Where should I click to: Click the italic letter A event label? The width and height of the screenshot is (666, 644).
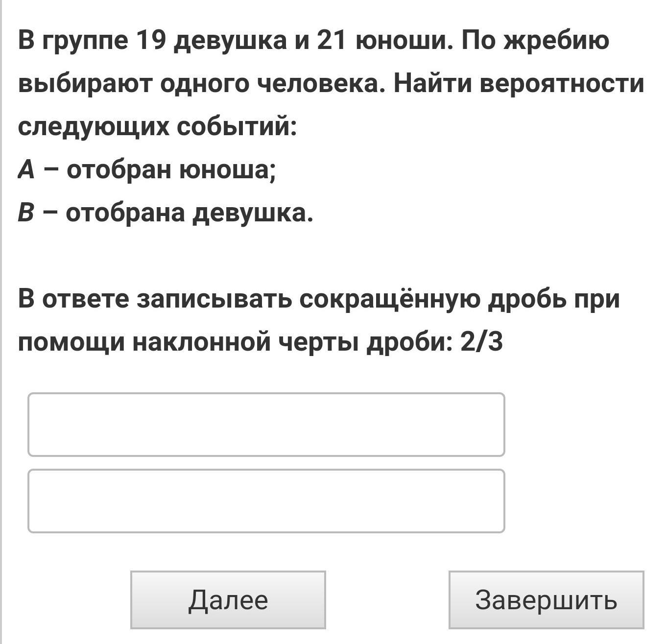(26, 170)
